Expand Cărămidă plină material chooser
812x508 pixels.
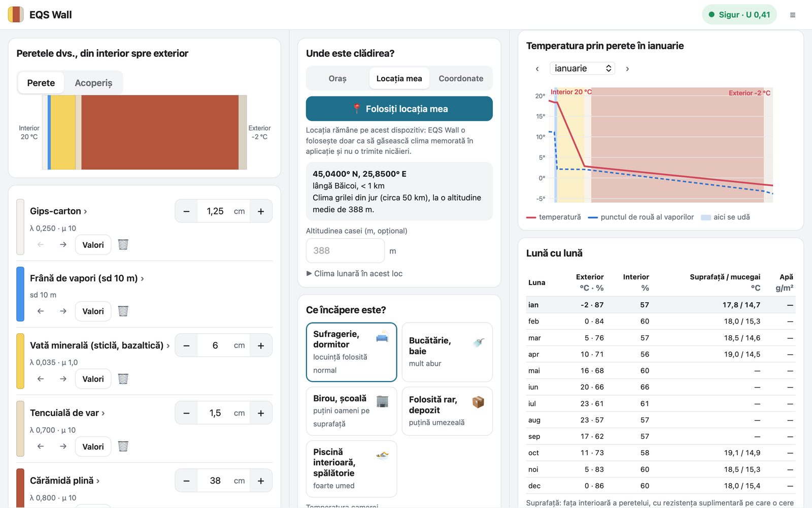pos(64,481)
